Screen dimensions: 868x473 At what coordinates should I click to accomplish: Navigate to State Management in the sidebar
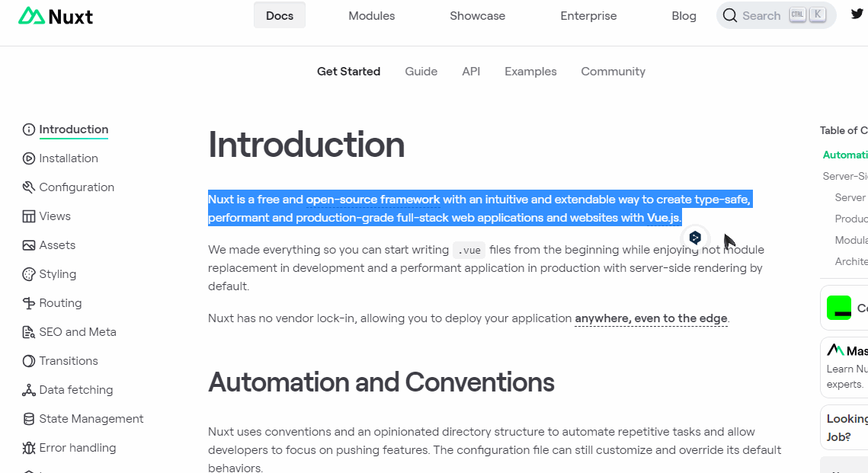pyautogui.click(x=91, y=419)
